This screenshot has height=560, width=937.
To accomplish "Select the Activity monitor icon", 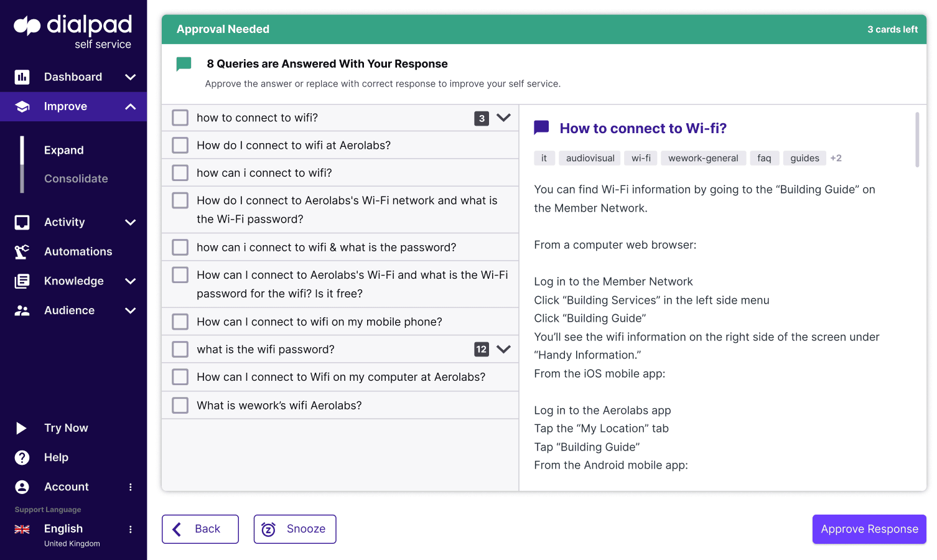I will coord(22,222).
